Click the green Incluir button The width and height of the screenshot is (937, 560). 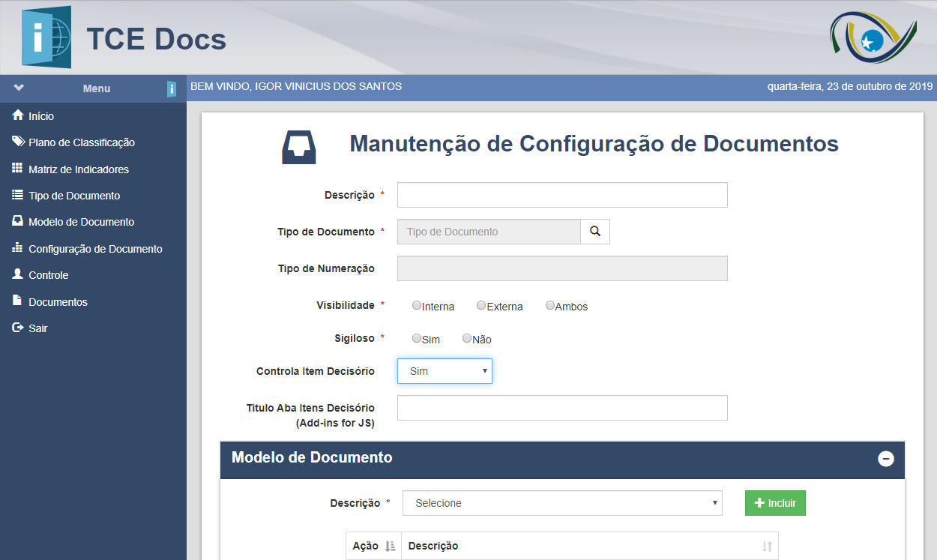point(775,503)
